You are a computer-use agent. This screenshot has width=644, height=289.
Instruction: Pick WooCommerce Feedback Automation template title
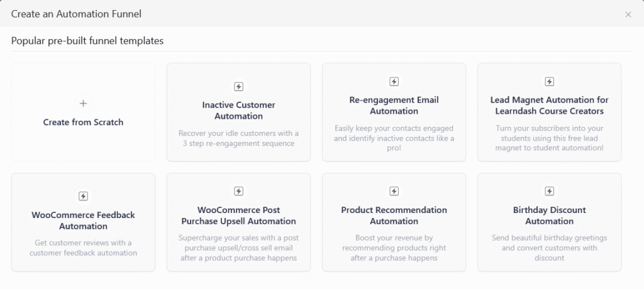point(84,221)
